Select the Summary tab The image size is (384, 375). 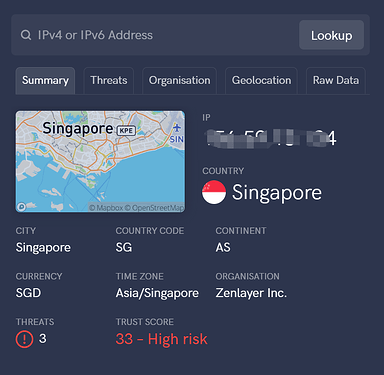point(45,80)
